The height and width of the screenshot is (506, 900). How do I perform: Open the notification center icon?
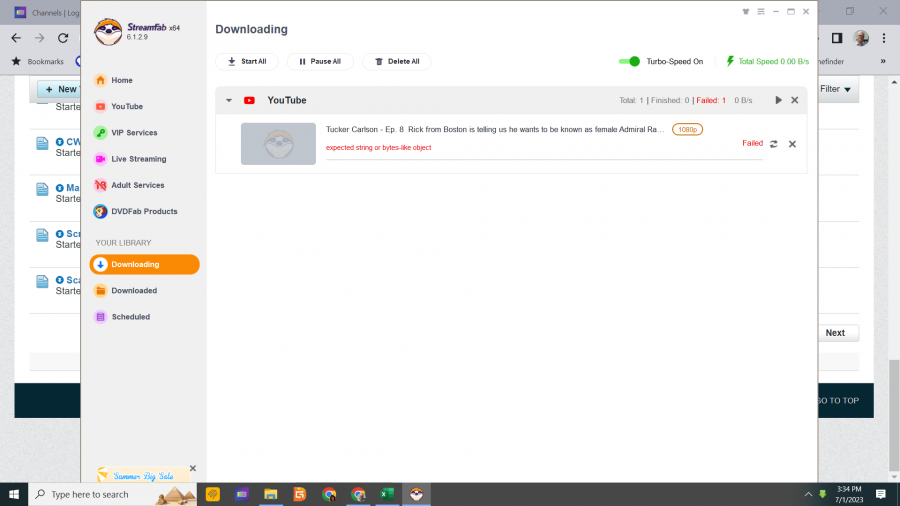click(x=881, y=494)
